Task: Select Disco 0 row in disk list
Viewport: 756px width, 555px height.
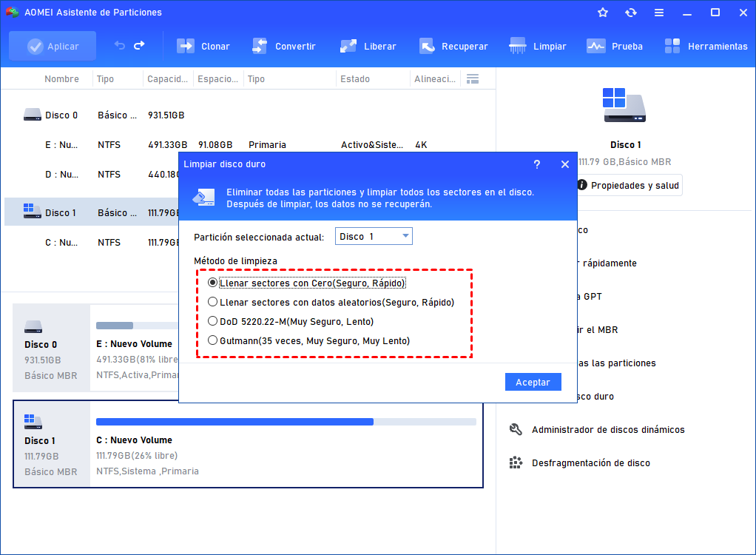Action: click(x=61, y=115)
